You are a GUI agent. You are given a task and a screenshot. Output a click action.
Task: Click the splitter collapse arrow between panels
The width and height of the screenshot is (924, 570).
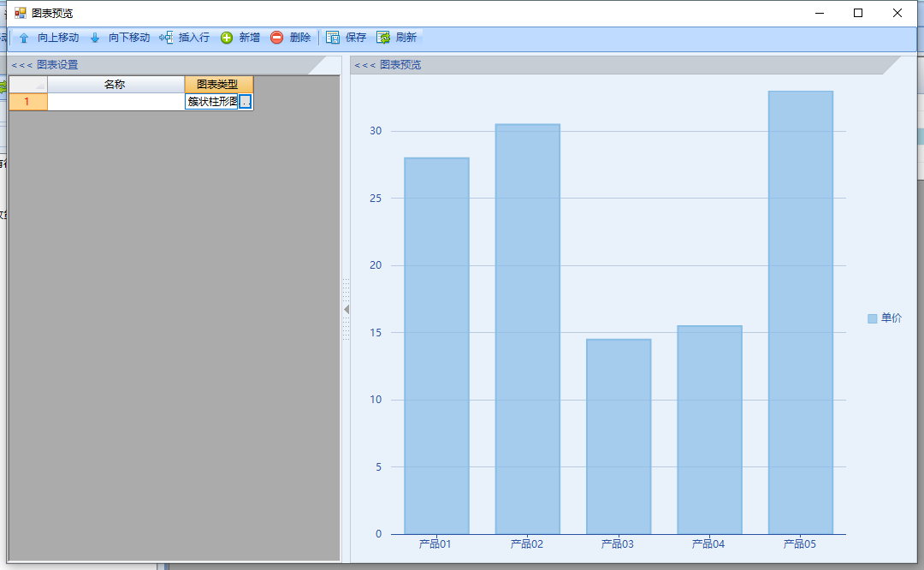point(346,309)
